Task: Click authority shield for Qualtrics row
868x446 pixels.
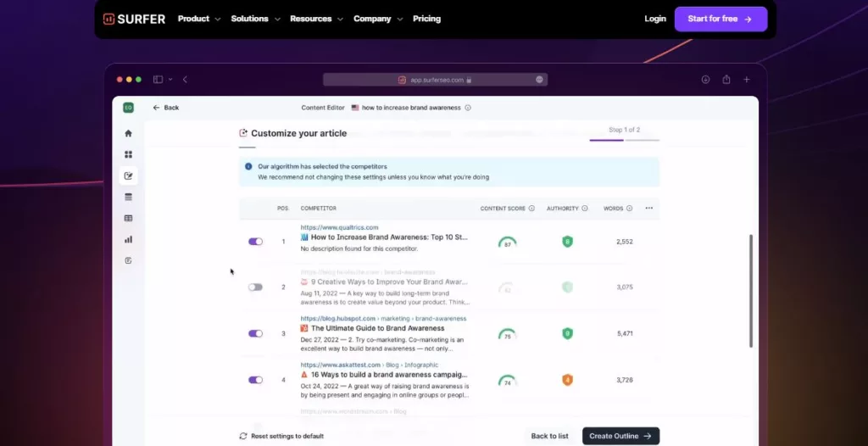Action: (567, 242)
